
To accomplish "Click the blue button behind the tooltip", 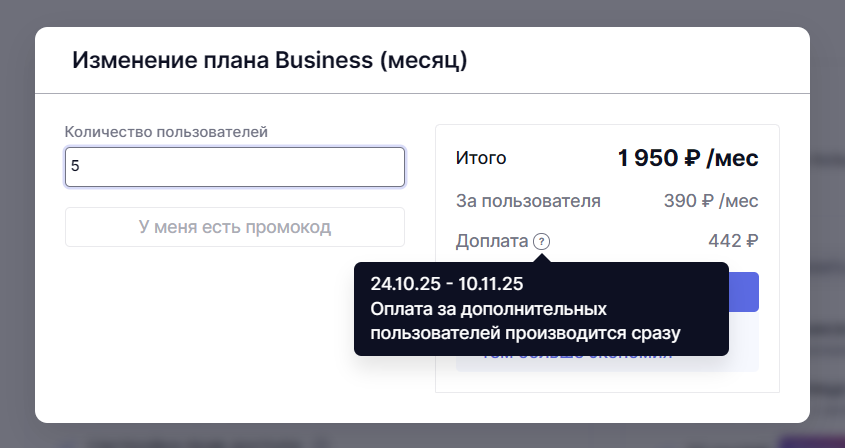I will 744,291.
